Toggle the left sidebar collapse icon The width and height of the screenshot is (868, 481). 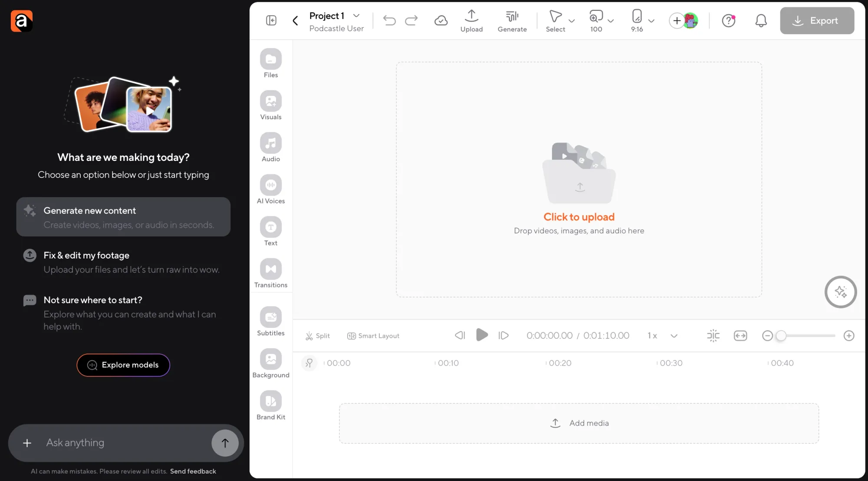271,20
